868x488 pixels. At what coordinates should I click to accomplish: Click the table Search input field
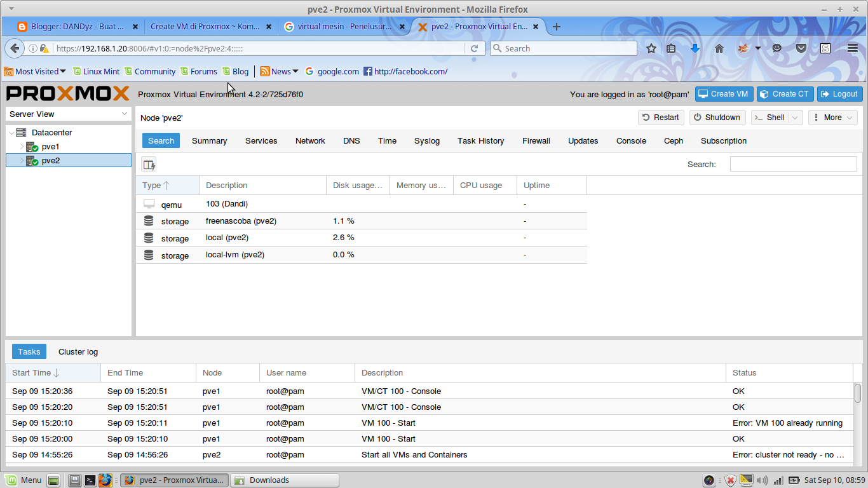click(793, 165)
